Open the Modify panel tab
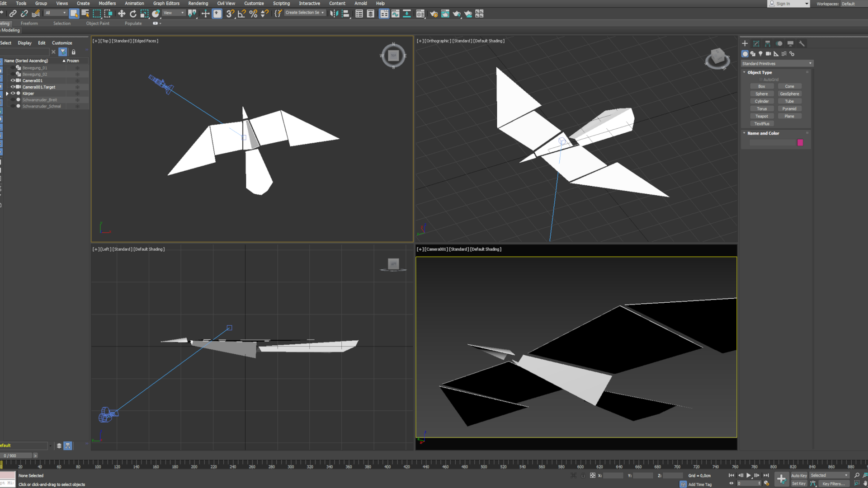This screenshot has height=488, width=868. 756,43
